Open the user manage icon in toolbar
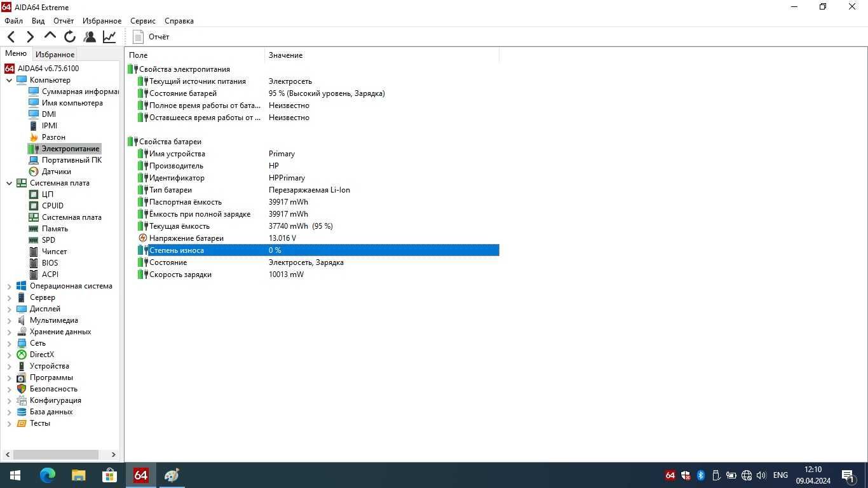 click(90, 37)
